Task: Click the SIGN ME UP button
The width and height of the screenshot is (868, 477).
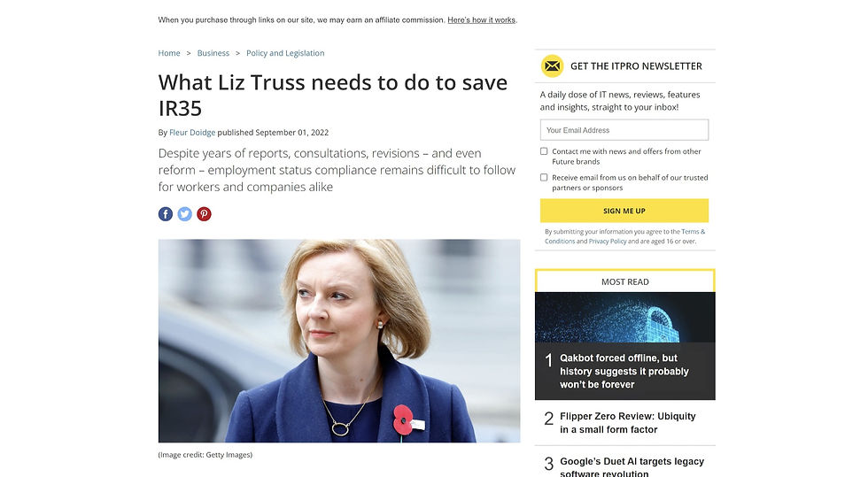Action: coord(624,211)
